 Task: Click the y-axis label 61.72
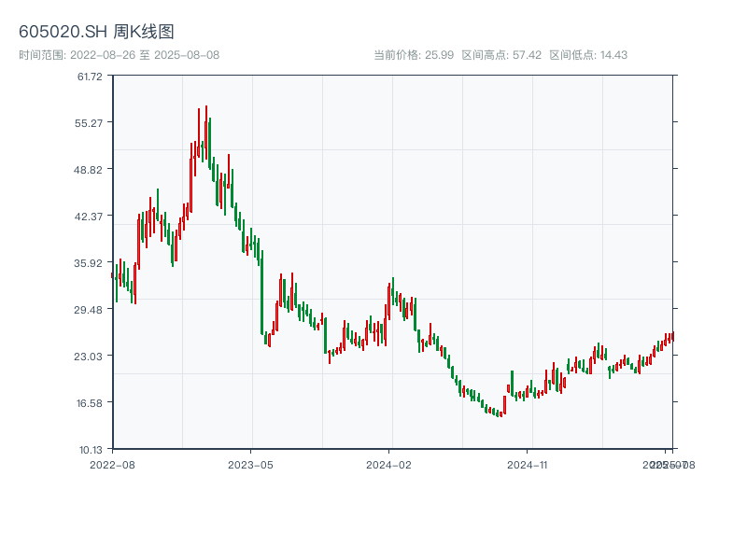click(x=90, y=77)
